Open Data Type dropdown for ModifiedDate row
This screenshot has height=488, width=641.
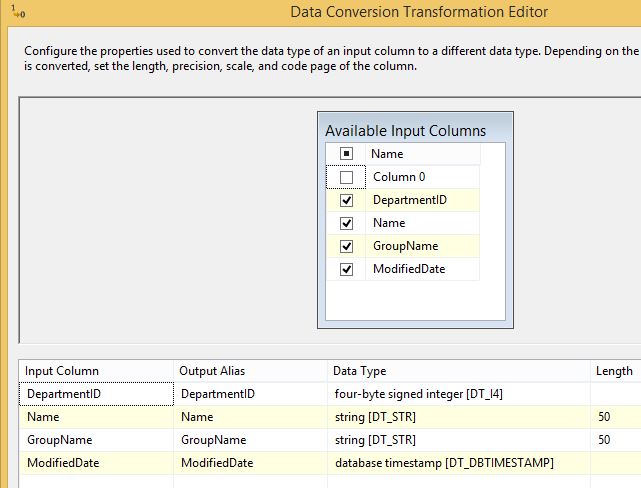pyautogui.click(x=458, y=463)
